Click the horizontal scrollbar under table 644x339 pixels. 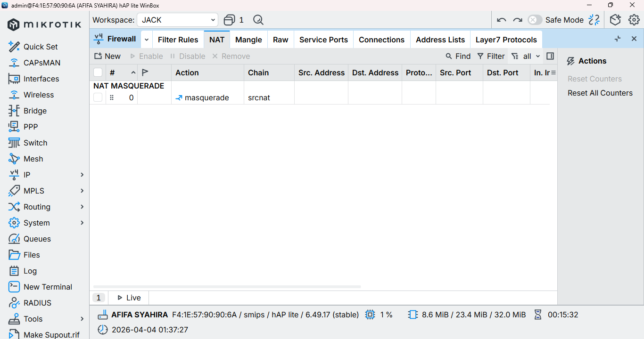227,286
